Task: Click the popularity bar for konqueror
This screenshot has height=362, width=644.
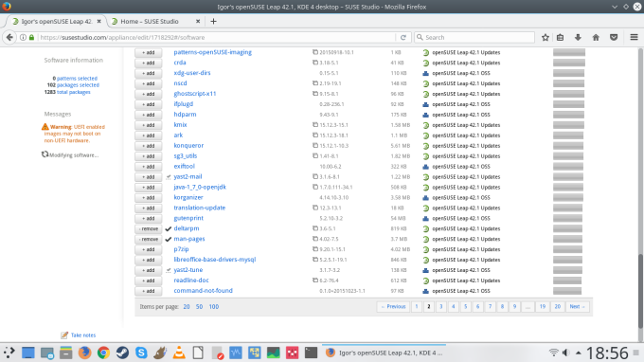Action: point(568,146)
